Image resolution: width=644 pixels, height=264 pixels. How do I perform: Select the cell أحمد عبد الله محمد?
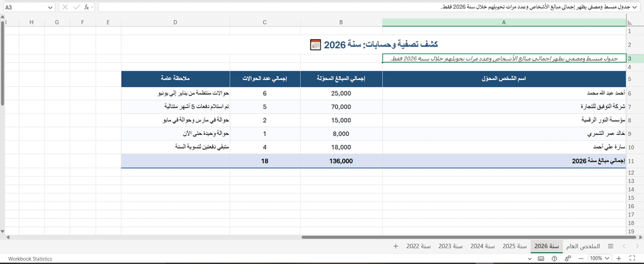pyautogui.click(x=504, y=94)
